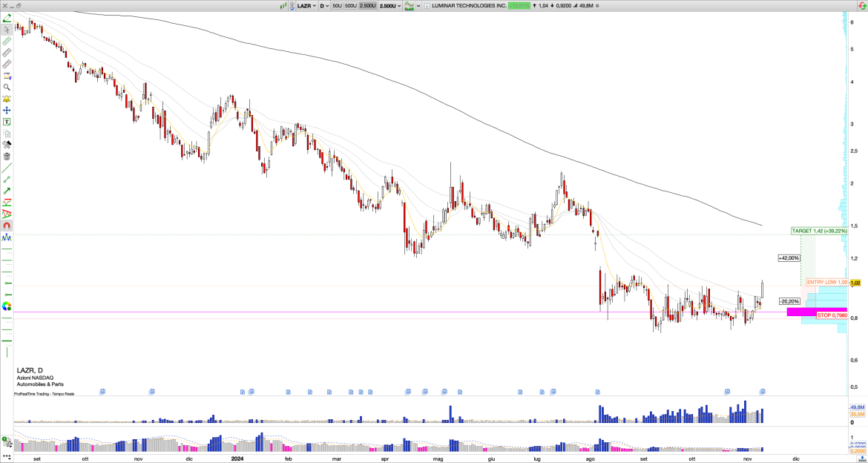Click the TARGET 1,42 label
The width and height of the screenshot is (868, 463).
tap(820, 231)
